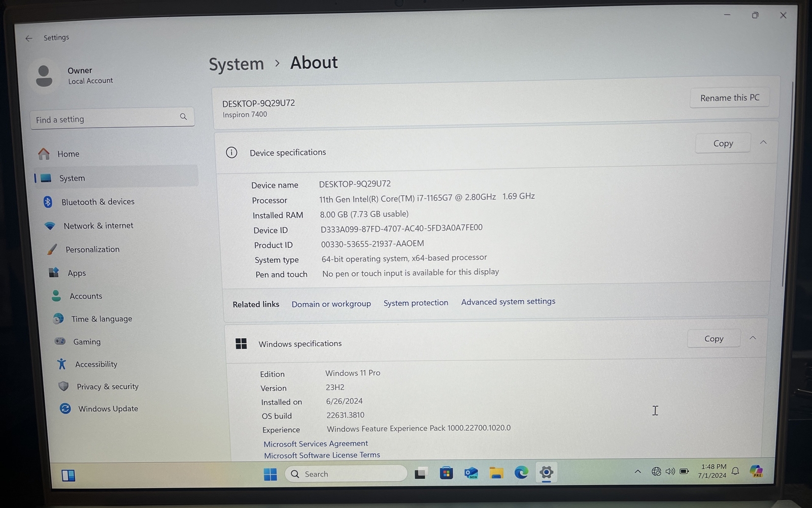Click the Time & language clock icon
The width and height of the screenshot is (812, 508).
(58, 319)
